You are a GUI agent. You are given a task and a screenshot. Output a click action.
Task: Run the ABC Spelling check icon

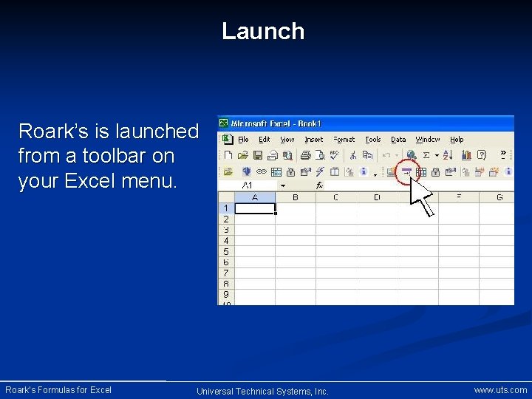(x=334, y=155)
